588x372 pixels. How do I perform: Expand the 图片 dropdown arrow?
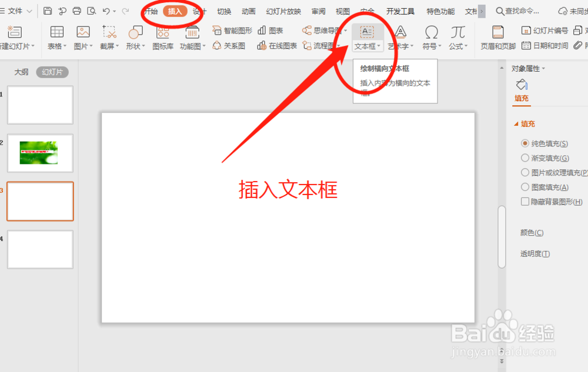pyautogui.click(x=91, y=46)
